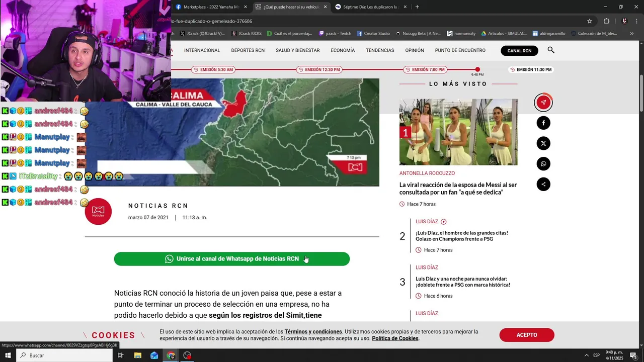Viewport: 644px width, 362px height.
Task: Open the jcrack - Twitch bookmark
Action: click(335, 34)
